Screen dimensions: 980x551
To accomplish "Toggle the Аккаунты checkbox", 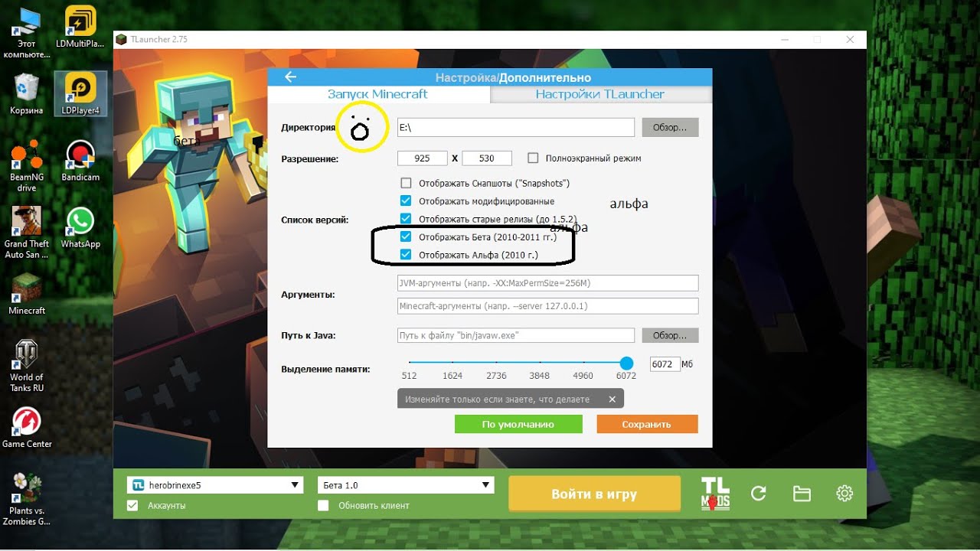I will pyautogui.click(x=132, y=505).
